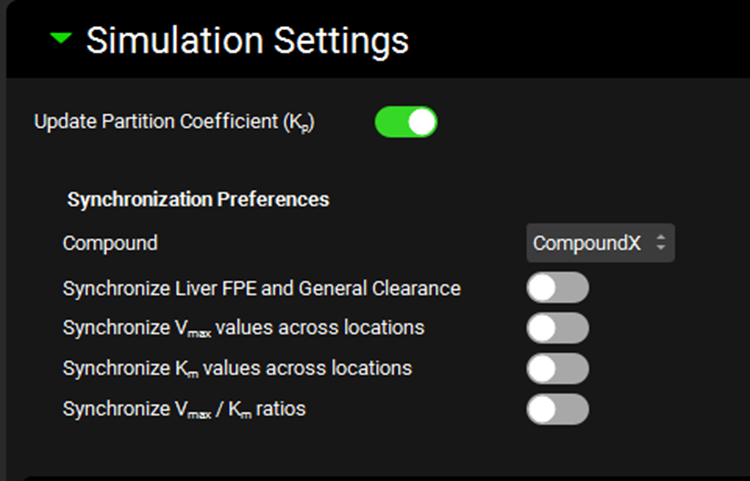Click the black Simulation Settings header bar
Image resolution: width=750 pixels, height=481 pixels.
580,40
